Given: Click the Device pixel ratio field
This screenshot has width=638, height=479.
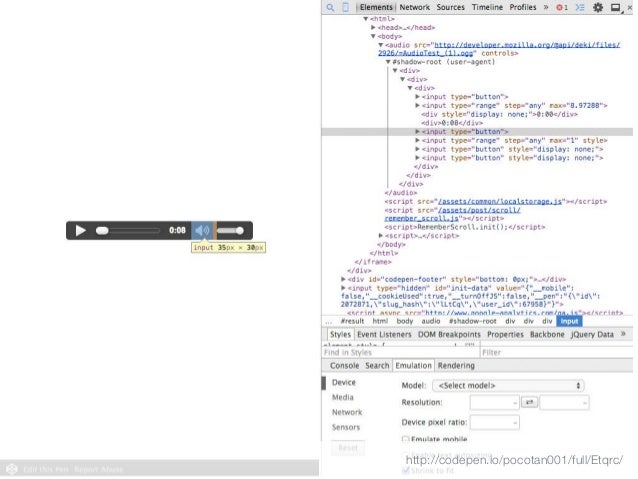Looking at the screenshot, I should pos(494,422).
